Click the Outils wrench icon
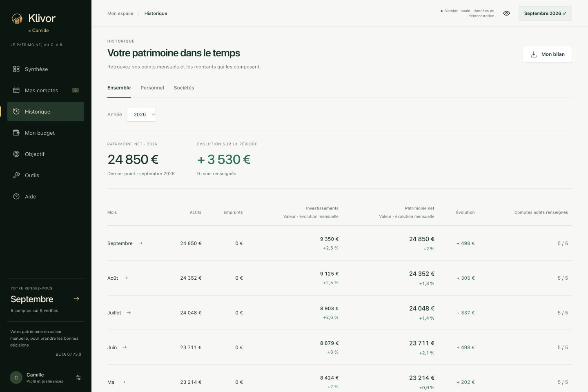The image size is (588, 392). point(16,175)
